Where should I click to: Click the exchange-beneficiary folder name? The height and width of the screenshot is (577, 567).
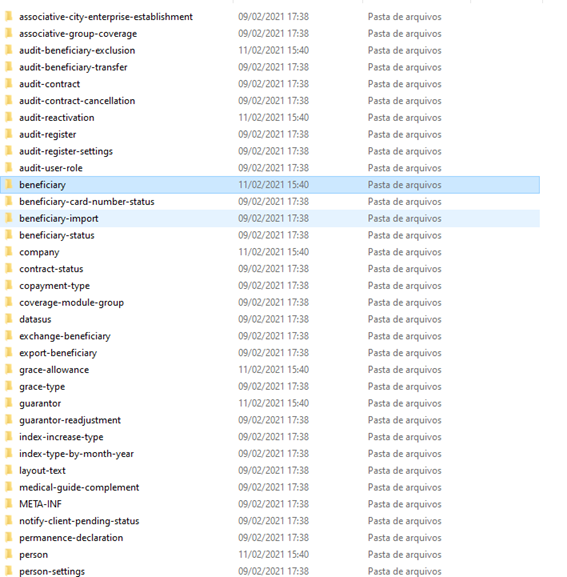tap(65, 336)
